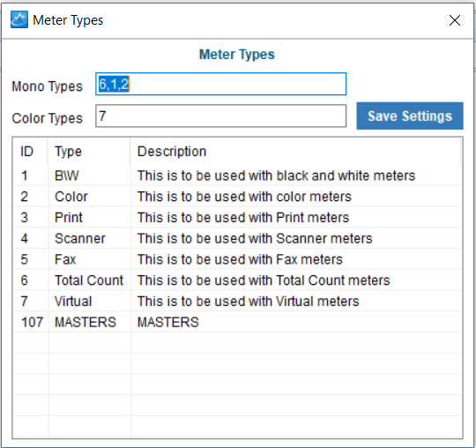Close the Meter Types dialog
The width and height of the screenshot is (476, 448).
click(455, 20)
